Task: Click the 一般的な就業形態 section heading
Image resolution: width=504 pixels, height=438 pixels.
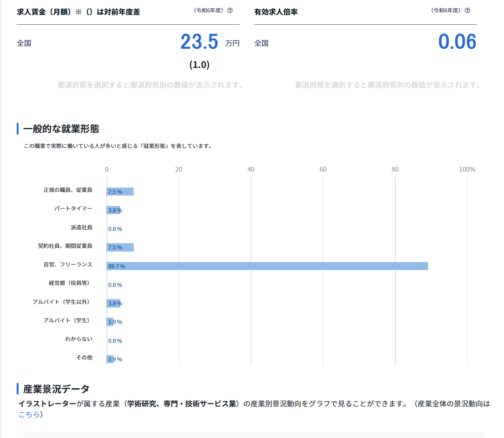Action: (61, 129)
